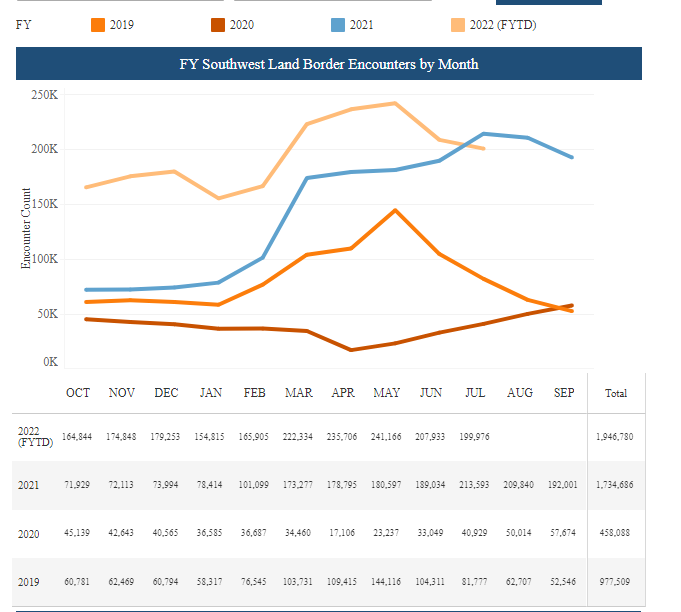Click the 2019 row label in table
The height and width of the screenshot is (612, 681).
click(29, 582)
